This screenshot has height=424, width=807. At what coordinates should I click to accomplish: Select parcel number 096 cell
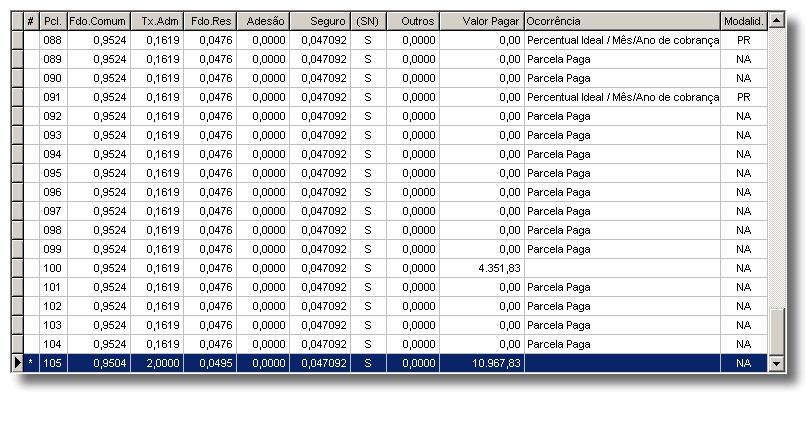click(53, 192)
